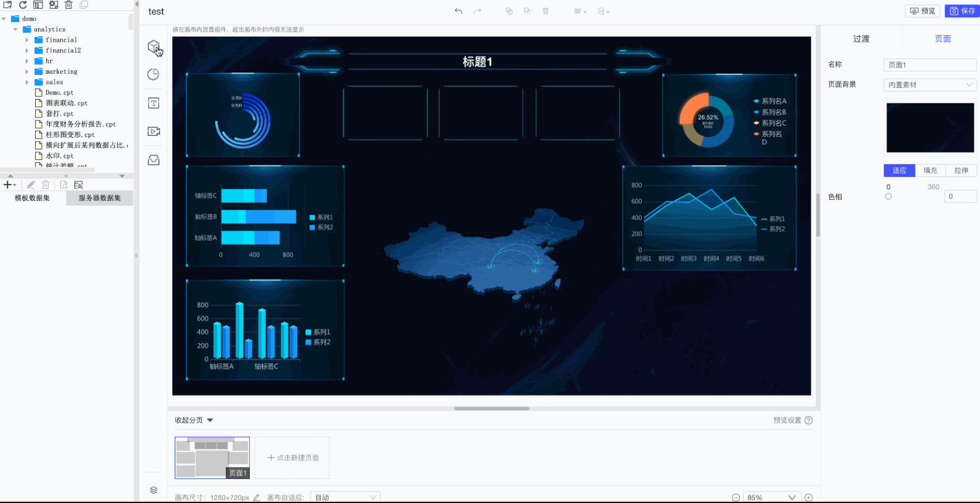Edit dataset with pencil icon
This screenshot has width=980, height=503.
tap(31, 184)
